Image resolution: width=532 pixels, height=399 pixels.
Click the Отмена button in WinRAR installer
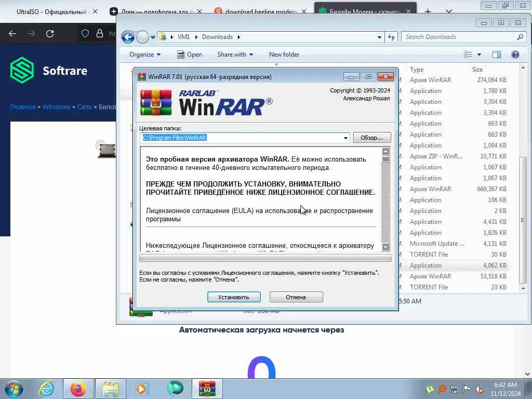point(296,297)
